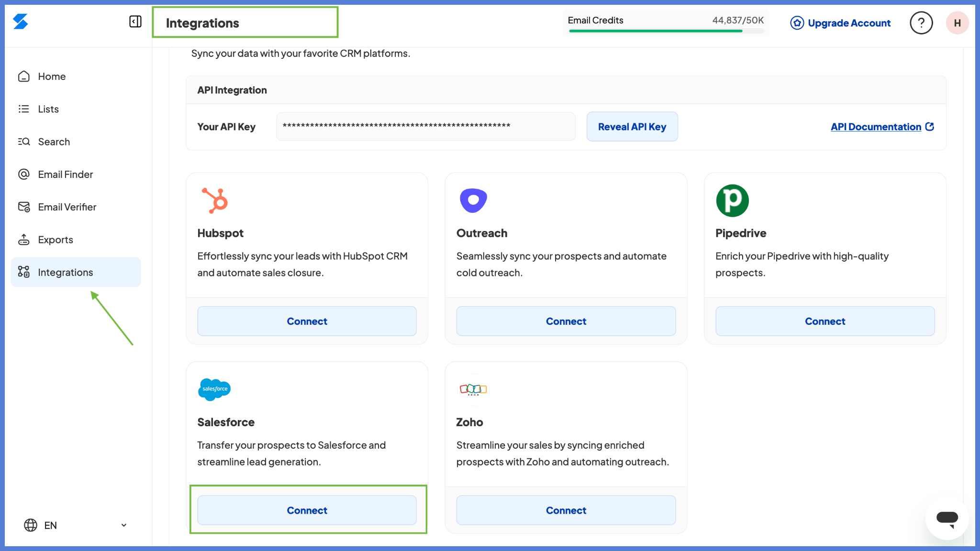Click the Home house icon
Screen dimensions: 980x551
(x=24, y=77)
